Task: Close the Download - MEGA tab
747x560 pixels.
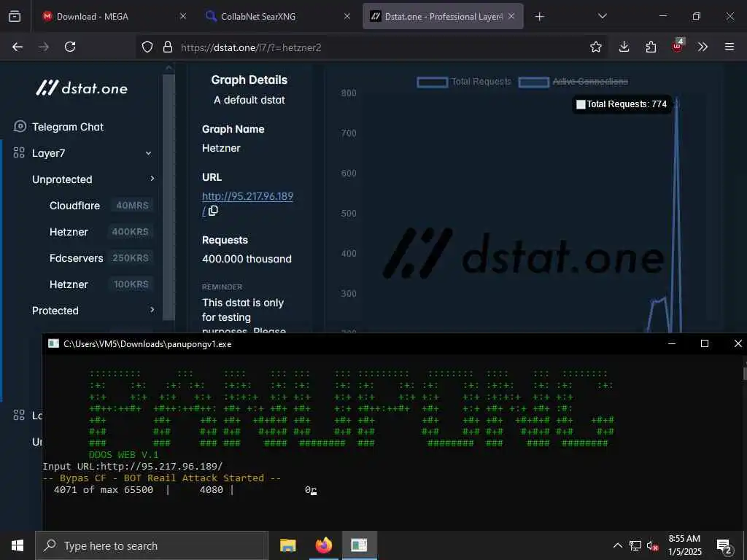Action: tap(183, 16)
